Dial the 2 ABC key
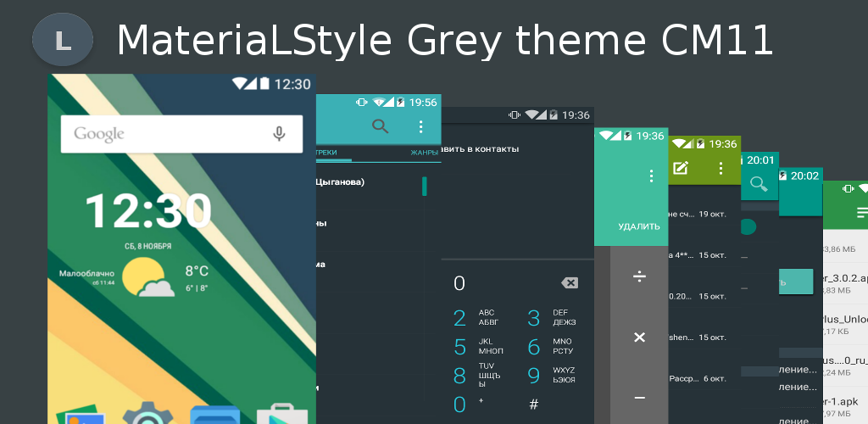This screenshot has height=424, width=868. [476, 318]
